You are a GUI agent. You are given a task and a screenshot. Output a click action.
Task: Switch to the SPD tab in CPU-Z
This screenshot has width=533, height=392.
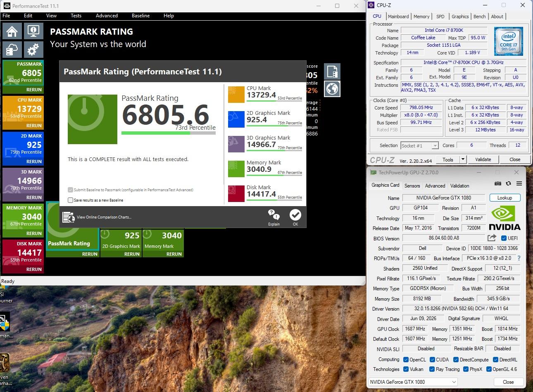pos(440,17)
